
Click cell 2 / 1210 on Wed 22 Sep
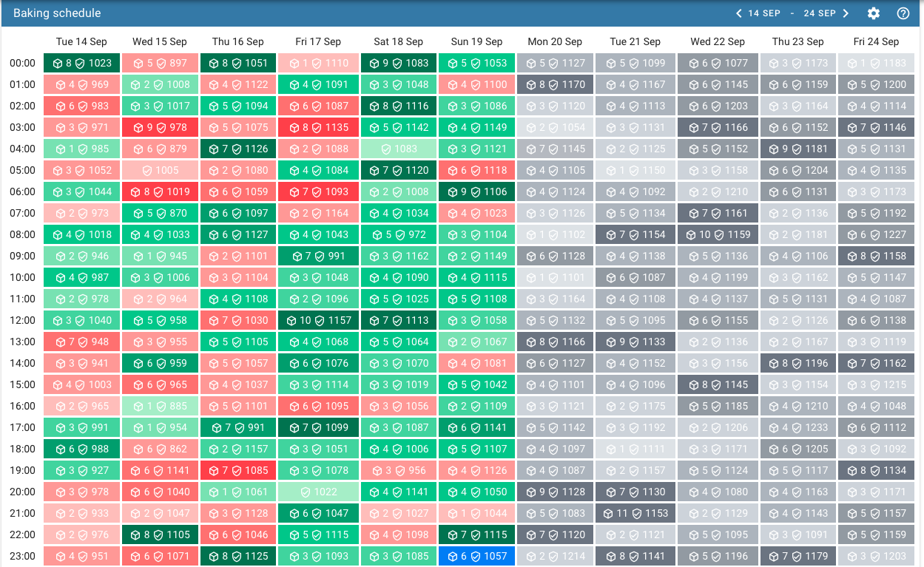coord(718,192)
